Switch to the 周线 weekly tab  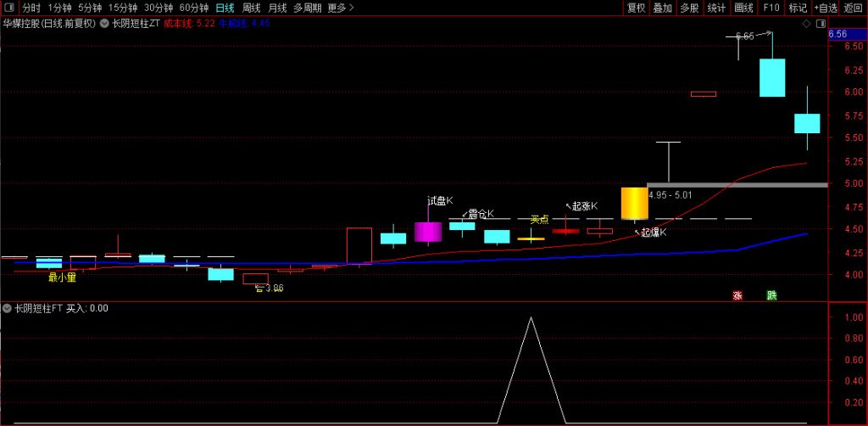pos(252,8)
